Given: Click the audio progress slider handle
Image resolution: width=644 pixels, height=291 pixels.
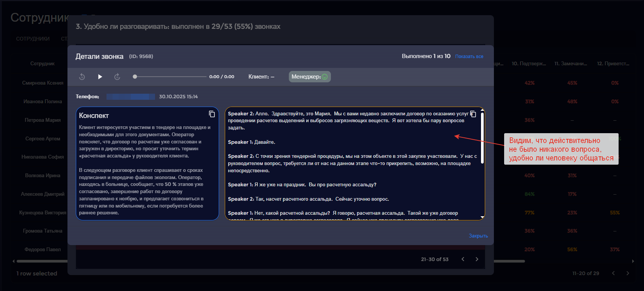Looking at the screenshot, I should [135, 77].
